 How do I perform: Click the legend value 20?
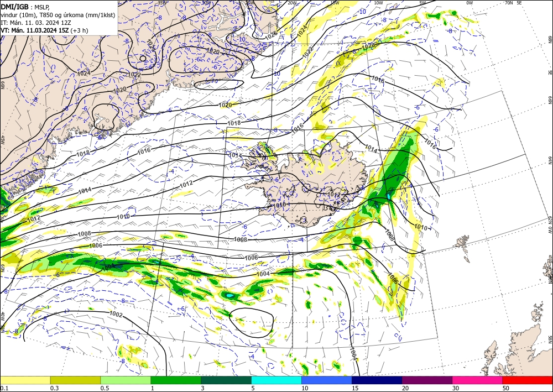point(405,388)
